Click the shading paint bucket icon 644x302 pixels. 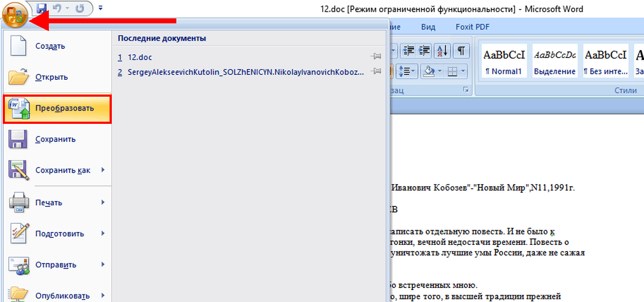pos(429,71)
